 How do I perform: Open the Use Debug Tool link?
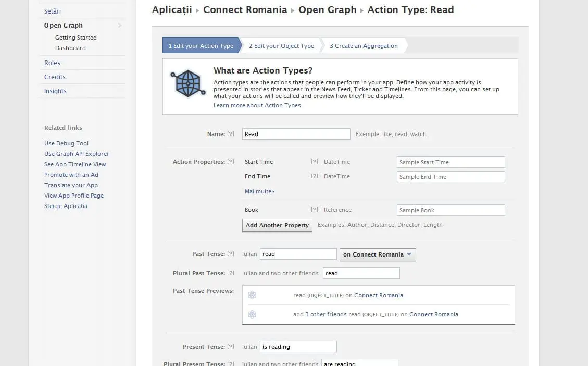click(66, 143)
